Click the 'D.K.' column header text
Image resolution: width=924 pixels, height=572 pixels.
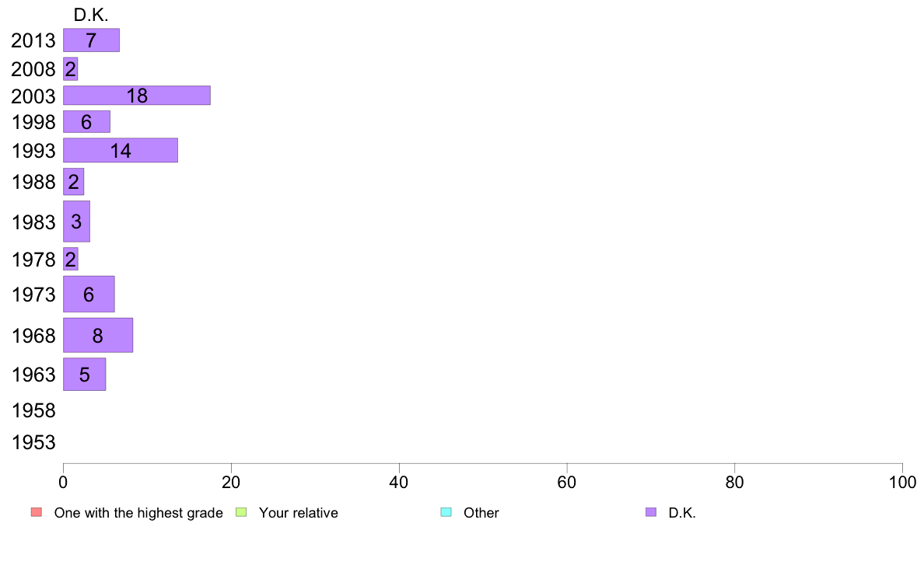[x=91, y=16]
